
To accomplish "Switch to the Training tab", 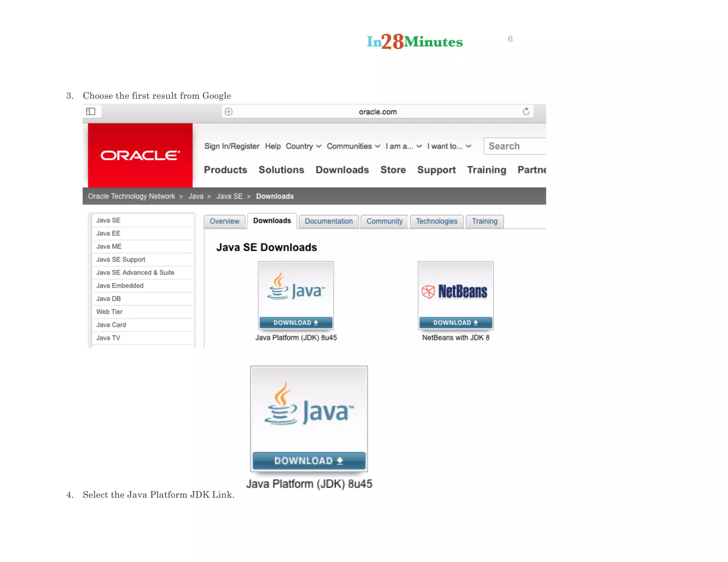I will pyautogui.click(x=485, y=221).
